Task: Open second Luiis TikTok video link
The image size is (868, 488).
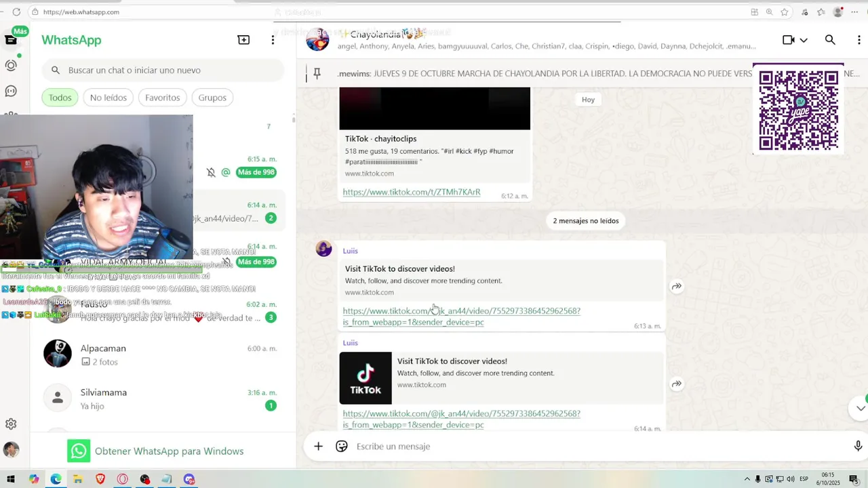Action: (x=461, y=419)
